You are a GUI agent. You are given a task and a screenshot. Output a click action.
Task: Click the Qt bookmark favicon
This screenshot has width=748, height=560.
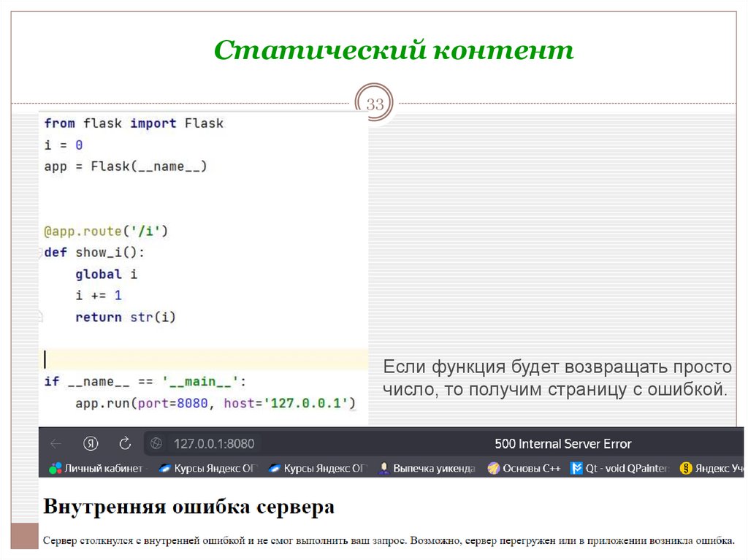pyautogui.click(x=577, y=469)
